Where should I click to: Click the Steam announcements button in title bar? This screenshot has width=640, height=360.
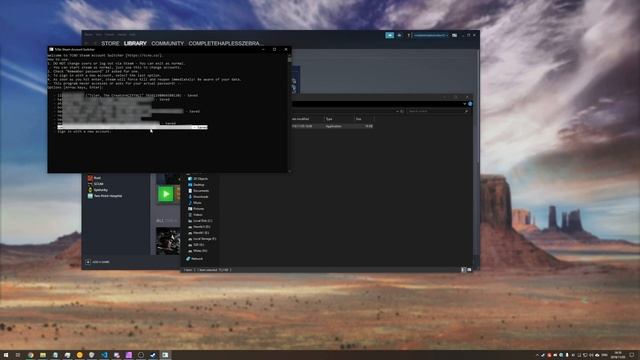(x=389, y=36)
